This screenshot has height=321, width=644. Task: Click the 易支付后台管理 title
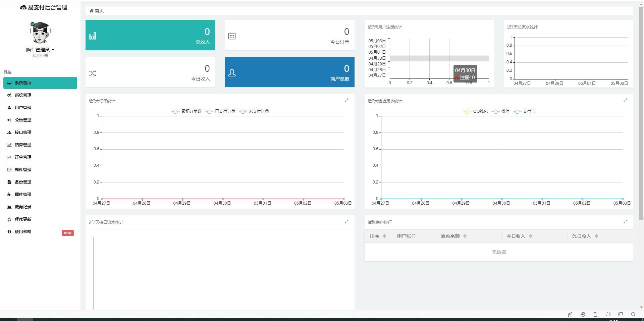tap(48, 7)
